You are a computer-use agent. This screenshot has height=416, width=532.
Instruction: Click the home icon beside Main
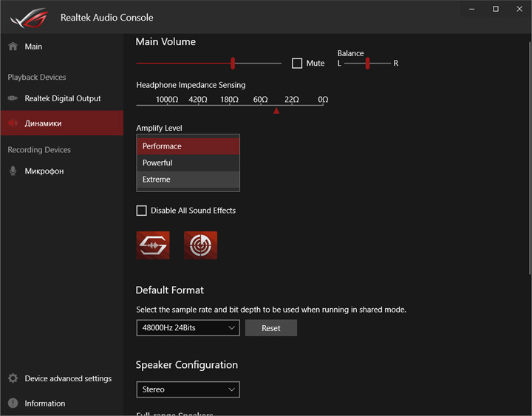coord(13,47)
